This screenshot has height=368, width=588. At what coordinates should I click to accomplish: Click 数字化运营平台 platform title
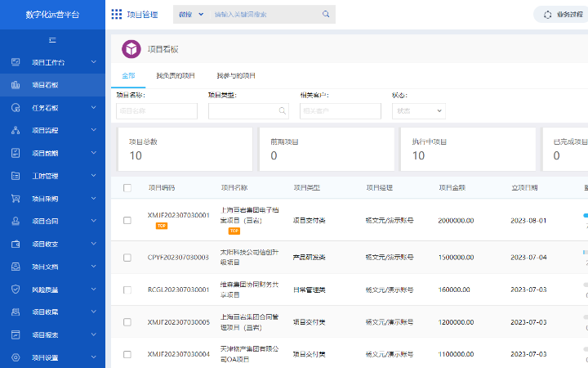click(x=52, y=15)
